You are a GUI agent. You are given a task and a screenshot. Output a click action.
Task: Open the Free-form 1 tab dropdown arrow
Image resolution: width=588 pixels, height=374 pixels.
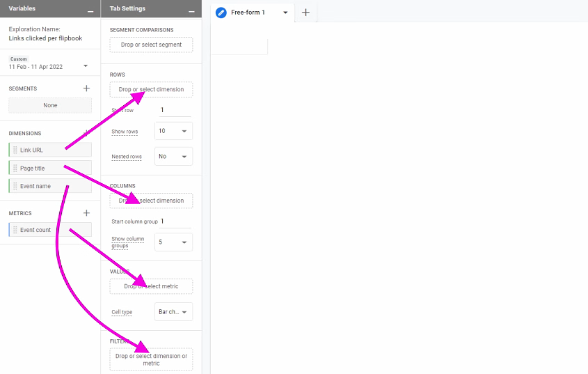click(285, 13)
